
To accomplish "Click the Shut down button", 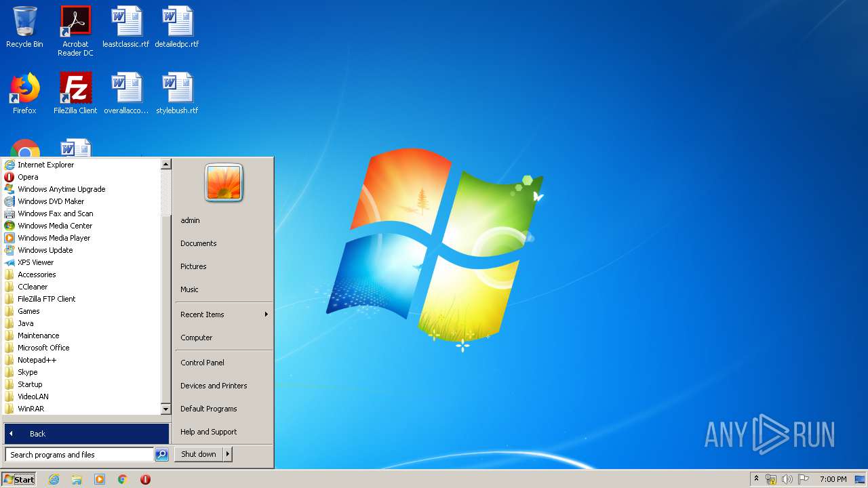I will pyautogui.click(x=199, y=454).
